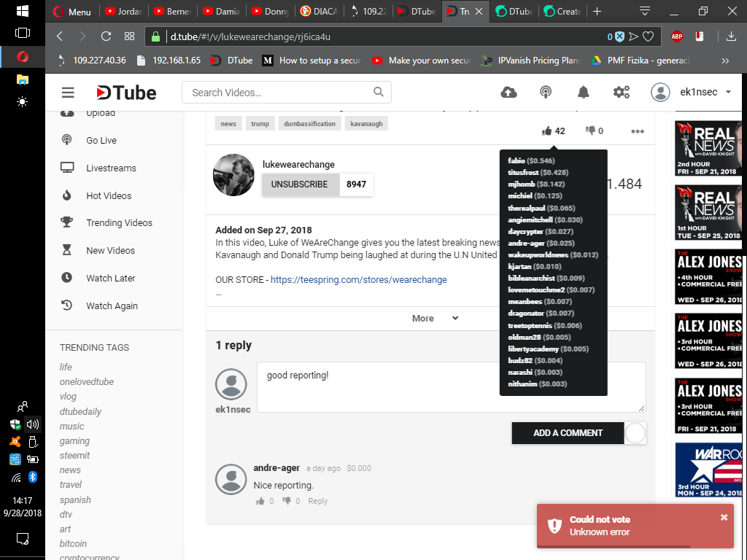This screenshot has height=560, width=747.
Task: Select the 'bitcoin' trending tag
Action: pyautogui.click(x=73, y=543)
